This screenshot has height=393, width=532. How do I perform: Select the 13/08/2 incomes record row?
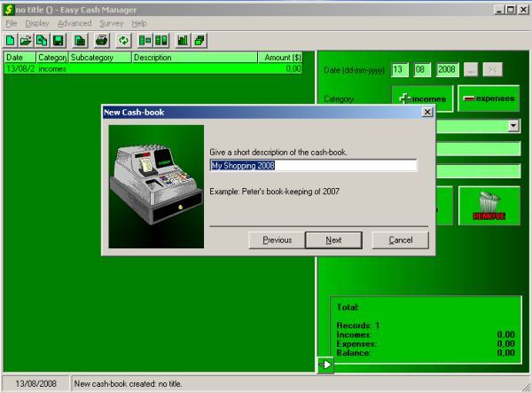coord(153,69)
